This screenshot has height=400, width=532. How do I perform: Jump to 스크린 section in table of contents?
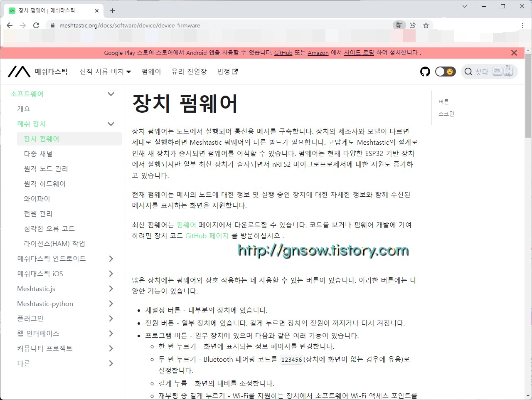(x=446, y=114)
